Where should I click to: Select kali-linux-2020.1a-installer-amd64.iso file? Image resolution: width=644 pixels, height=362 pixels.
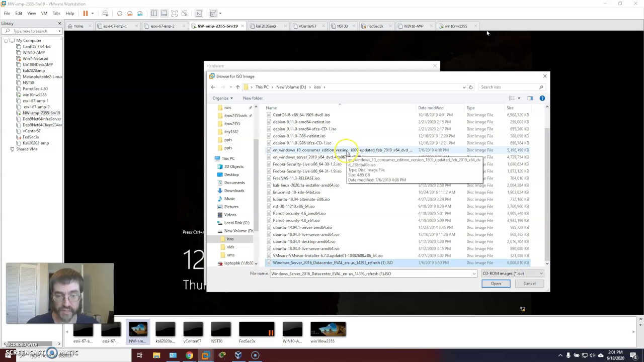click(306, 185)
